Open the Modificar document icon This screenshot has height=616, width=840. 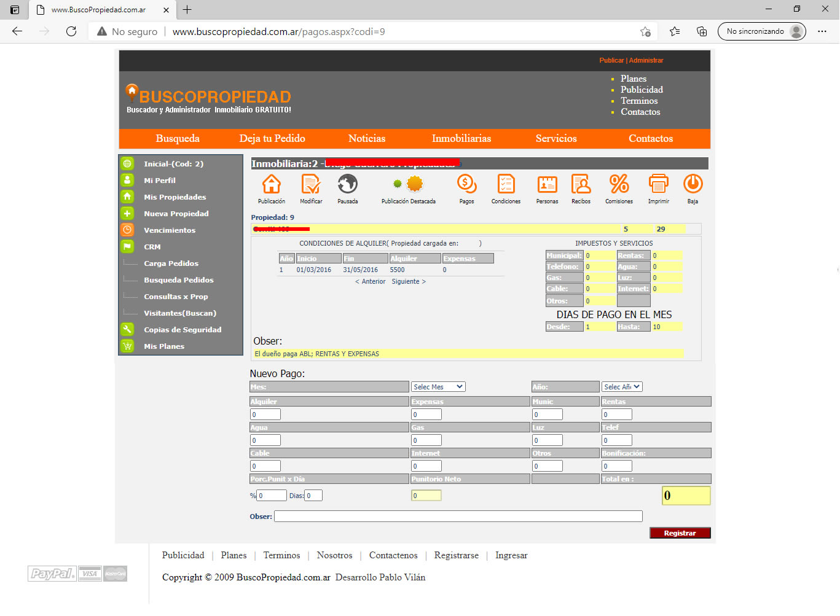click(x=311, y=184)
